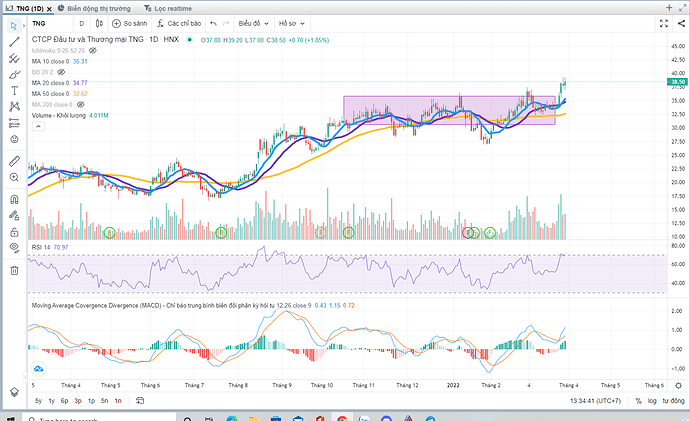The image size is (690, 421).
Task: Select the trend line drawing tool
Action: click(x=13, y=42)
